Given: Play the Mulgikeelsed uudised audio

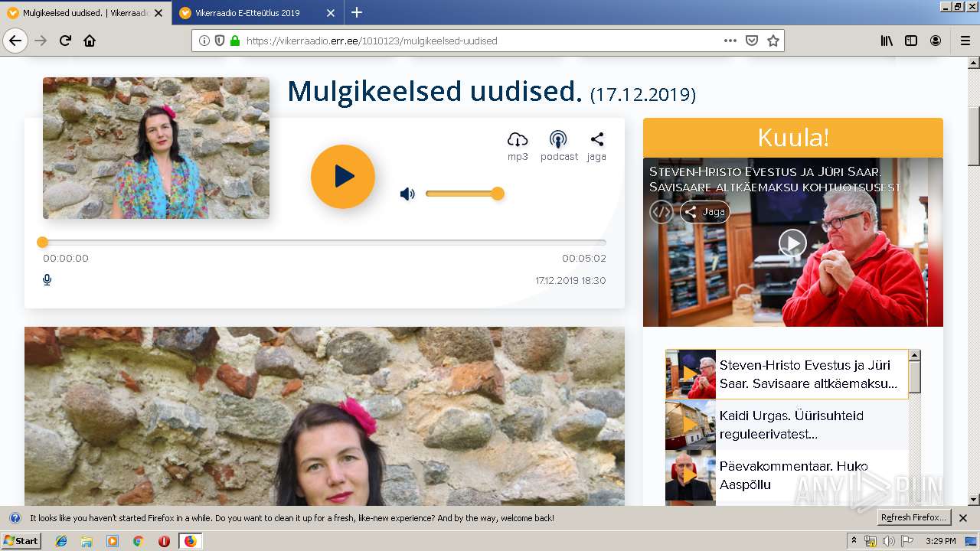Looking at the screenshot, I should tap(343, 177).
